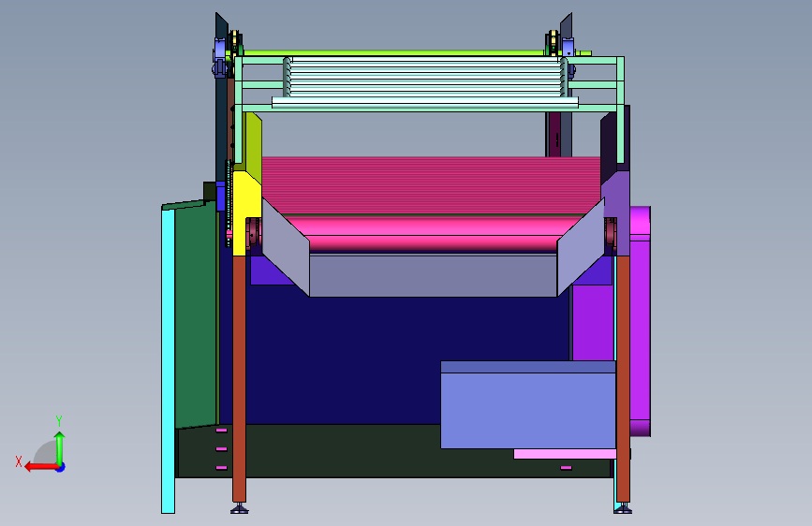This screenshot has width=812, height=526.
Task: Select the left brown support leg
Action: point(239,378)
